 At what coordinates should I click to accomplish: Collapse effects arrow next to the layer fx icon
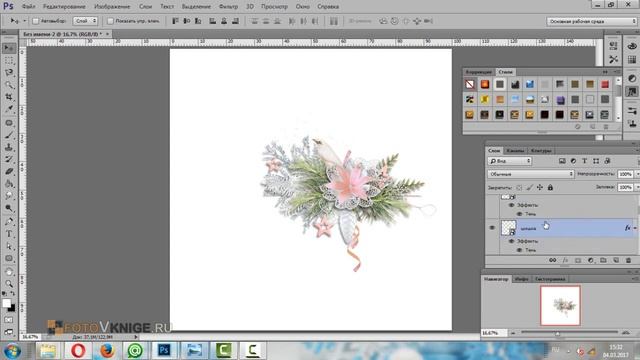[x=635, y=228]
